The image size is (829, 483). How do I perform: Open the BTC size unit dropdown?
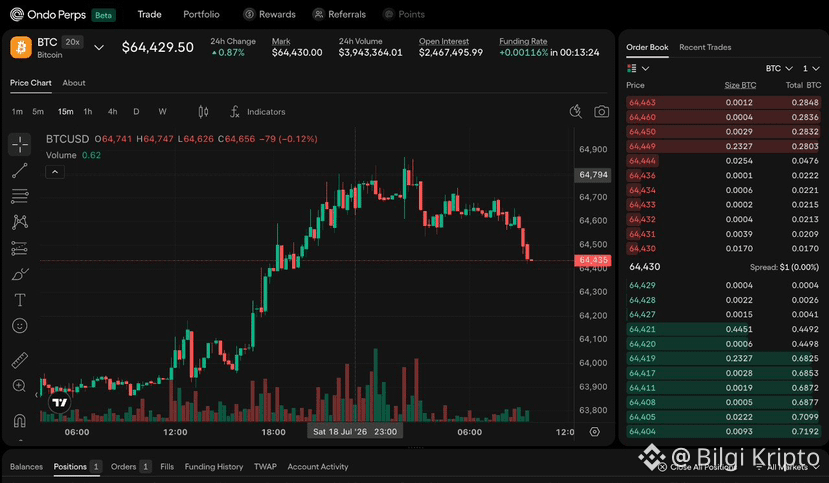779,68
